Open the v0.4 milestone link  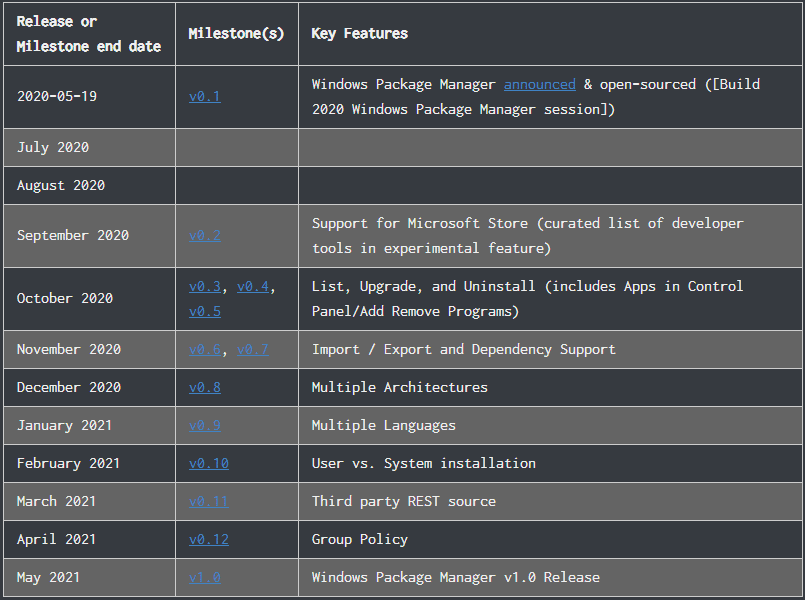[253, 286]
